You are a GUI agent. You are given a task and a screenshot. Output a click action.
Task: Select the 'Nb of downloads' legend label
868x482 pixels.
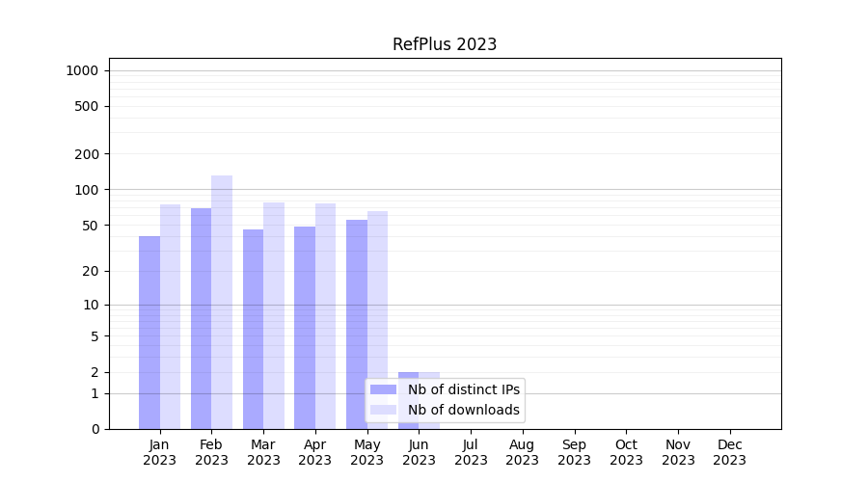pyautogui.click(x=463, y=410)
